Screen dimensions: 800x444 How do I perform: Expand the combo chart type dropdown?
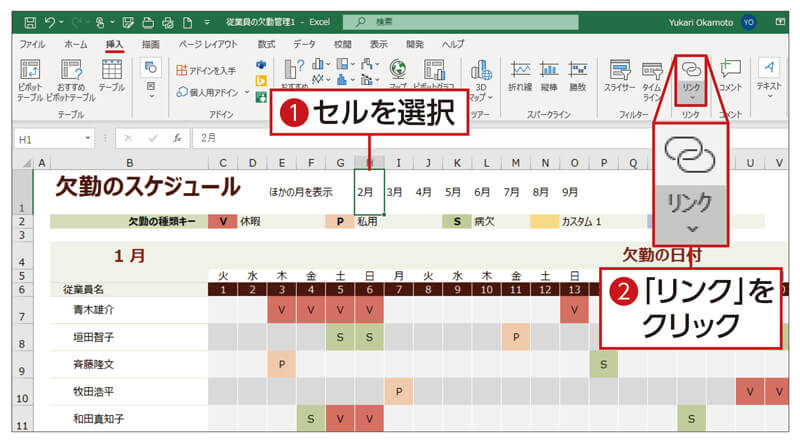(377, 80)
